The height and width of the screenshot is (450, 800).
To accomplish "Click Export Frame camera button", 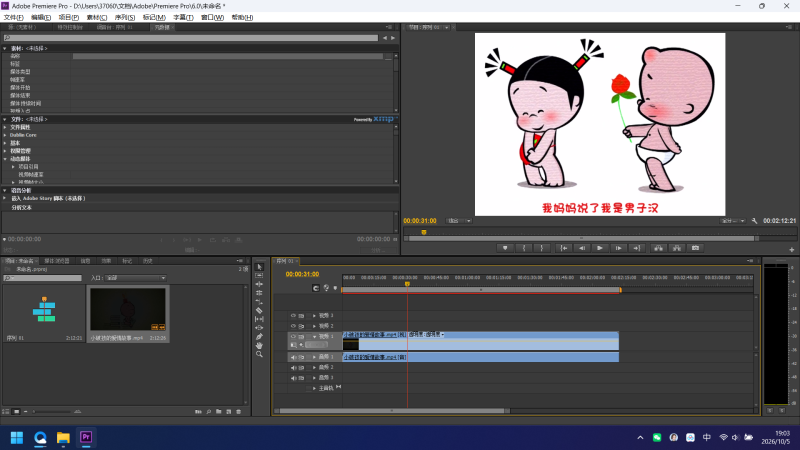I will pos(695,248).
